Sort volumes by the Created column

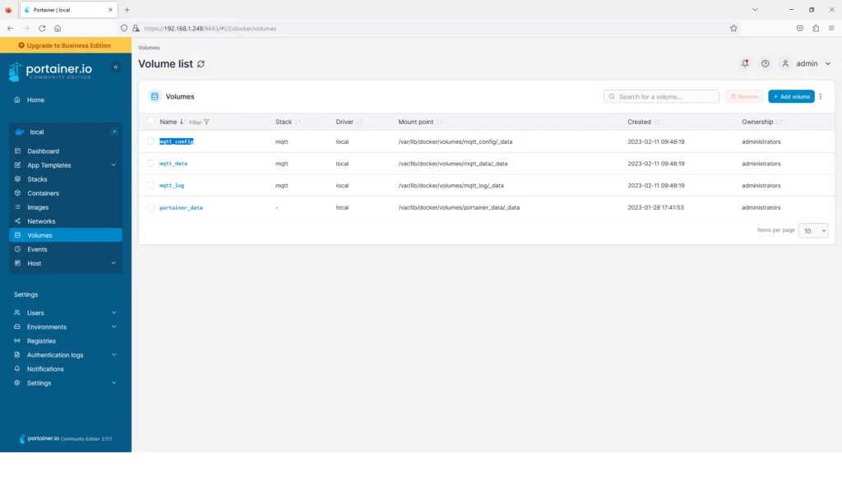pos(639,122)
